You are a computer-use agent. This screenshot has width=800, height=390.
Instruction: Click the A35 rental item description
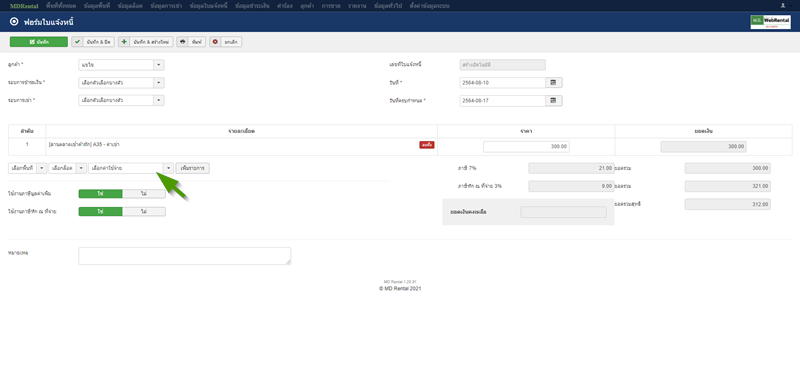84,145
